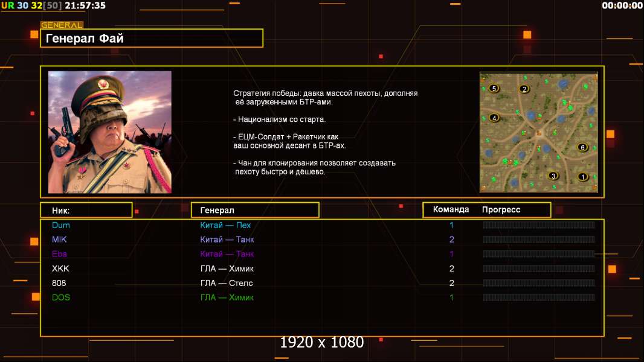This screenshot has width=644, height=362.
Task: Click loading progress bar for DOS
Action: [539, 297]
